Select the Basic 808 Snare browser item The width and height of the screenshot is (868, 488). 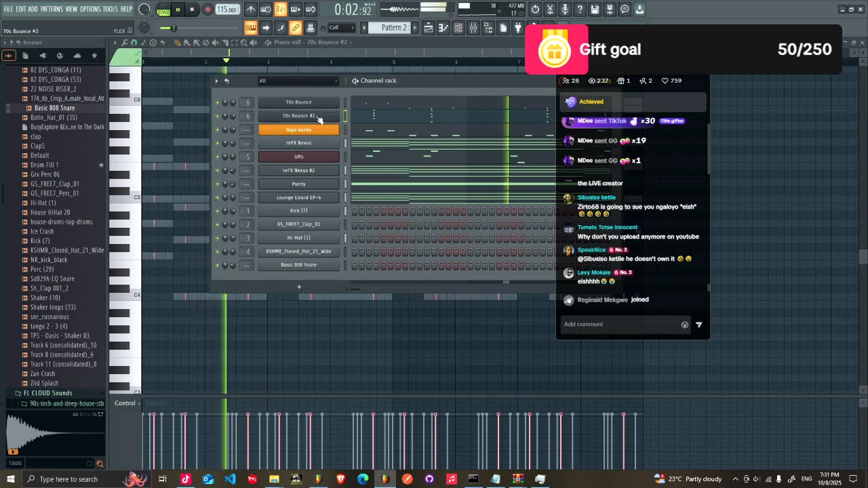pyautogui.click(x=54, y=108)
